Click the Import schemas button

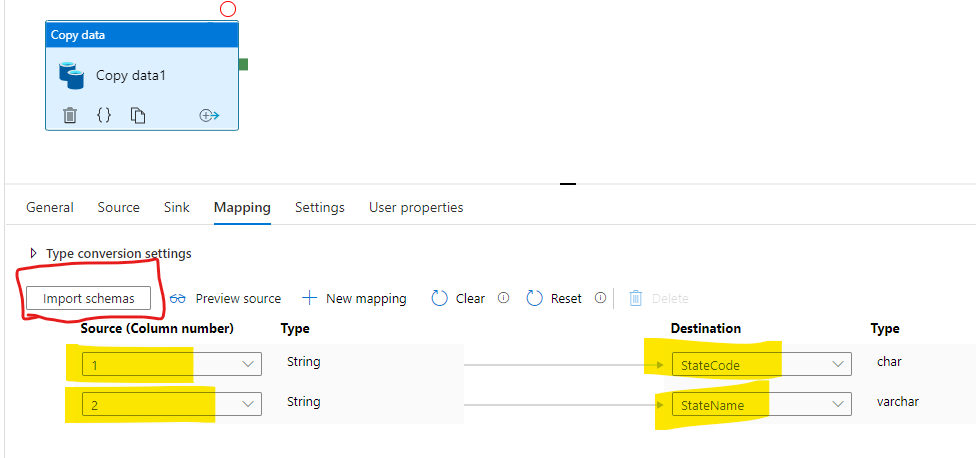pos(89,298)
